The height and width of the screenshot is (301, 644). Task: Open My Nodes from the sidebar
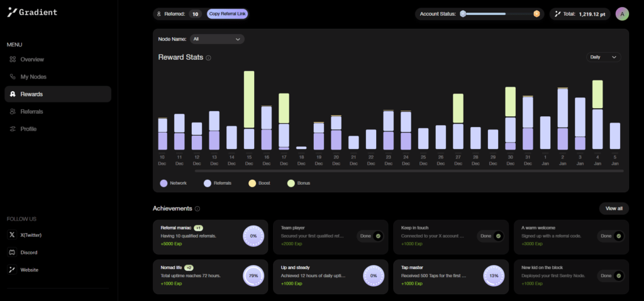(x=33, y=77)
